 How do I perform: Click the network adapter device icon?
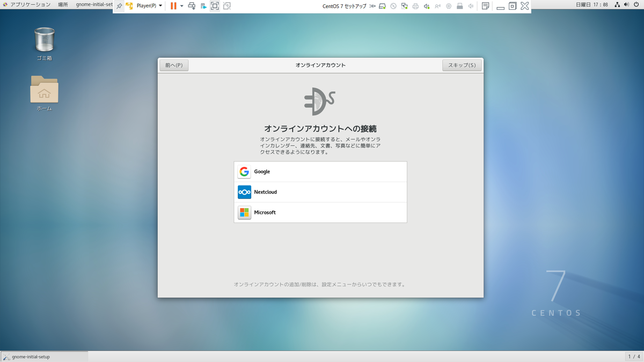tap(404, 6)
